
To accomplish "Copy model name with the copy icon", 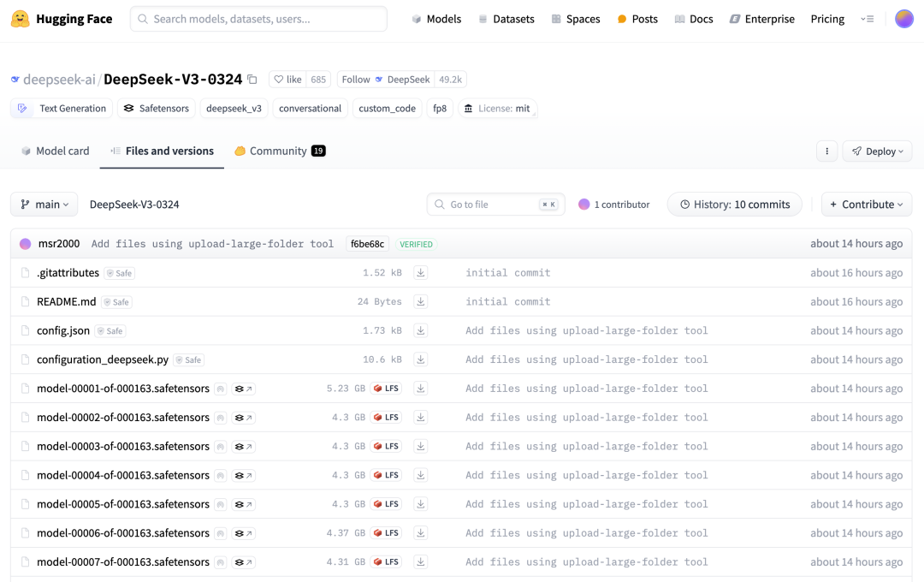I will click(252, 79).
